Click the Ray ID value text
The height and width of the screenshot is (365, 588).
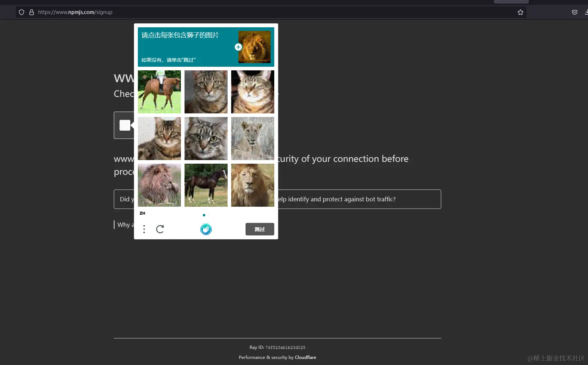[285, 347]
